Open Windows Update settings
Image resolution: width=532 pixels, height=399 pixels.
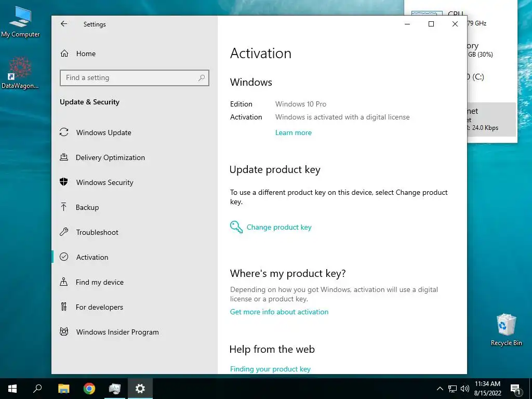tap(103, 132)
